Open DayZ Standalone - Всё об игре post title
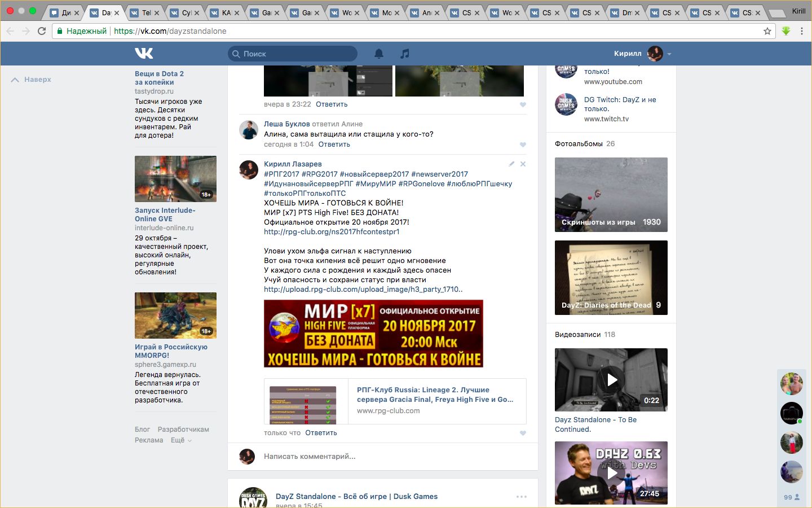The image size is (812, 508). coord(356,497)
